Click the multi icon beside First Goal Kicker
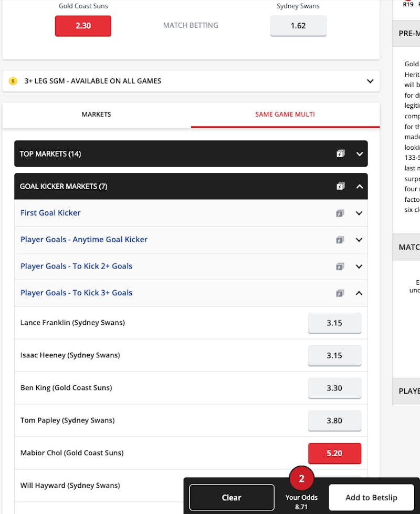 pos(340,213)
